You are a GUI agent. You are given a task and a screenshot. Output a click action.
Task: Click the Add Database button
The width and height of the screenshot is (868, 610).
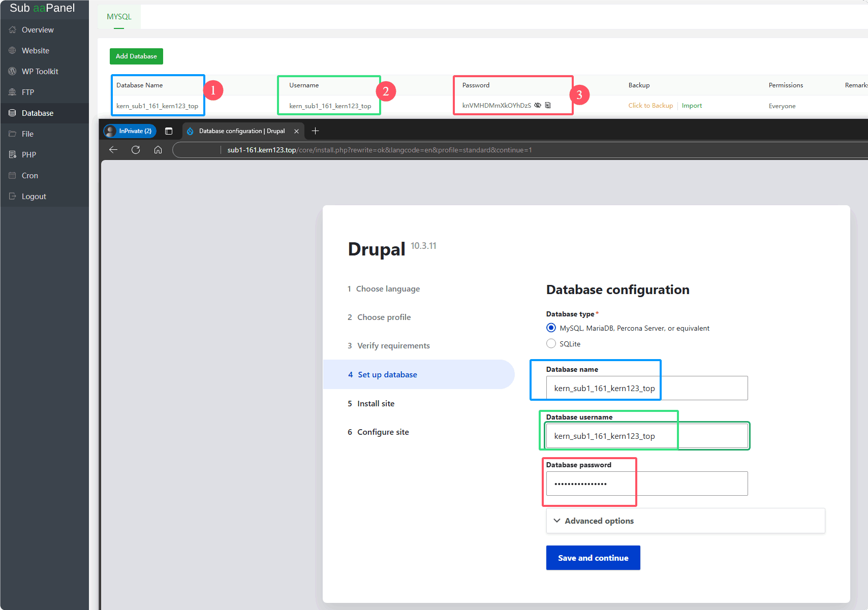click(x=136, y=56)
